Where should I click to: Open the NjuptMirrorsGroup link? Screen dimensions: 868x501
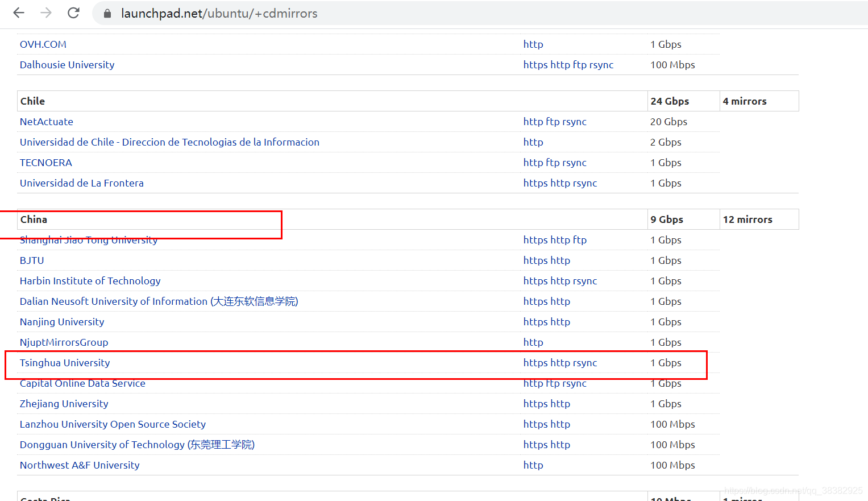64,342
